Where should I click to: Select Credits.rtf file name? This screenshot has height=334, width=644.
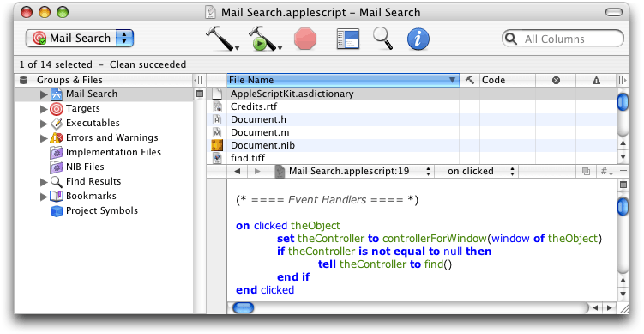click(254, 106)
